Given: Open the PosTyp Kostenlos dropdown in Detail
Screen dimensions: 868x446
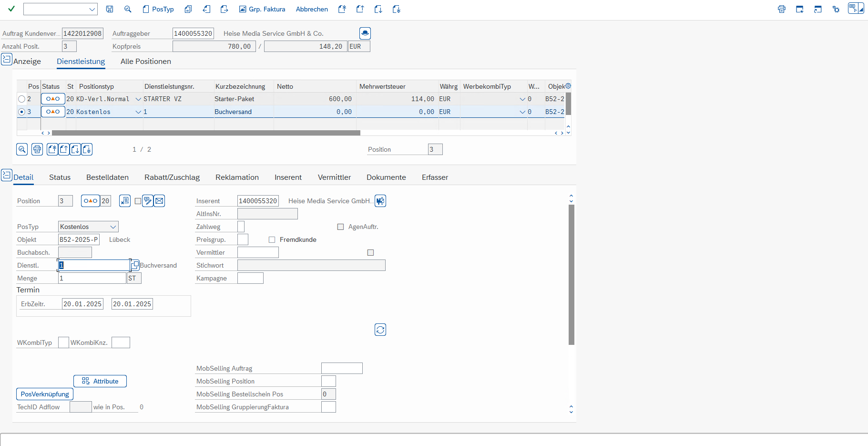Looking at the screenshot, I should 113,227.
